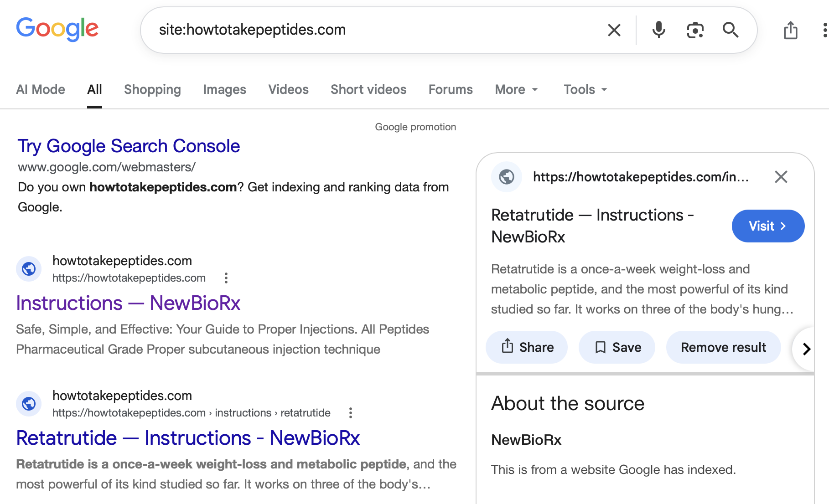Viewport: 829px width, 504px height.
Task: Open search by image (Lens)
Action: point(695,30)
